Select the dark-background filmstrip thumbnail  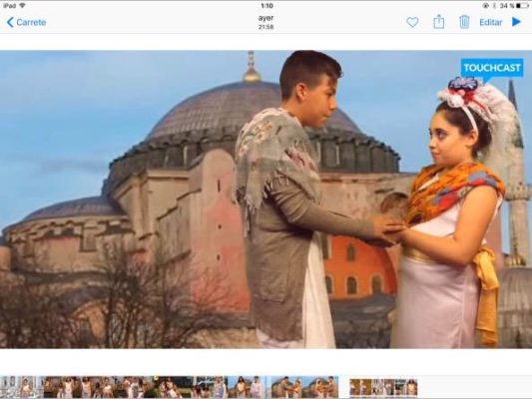(x=173, y=387)
